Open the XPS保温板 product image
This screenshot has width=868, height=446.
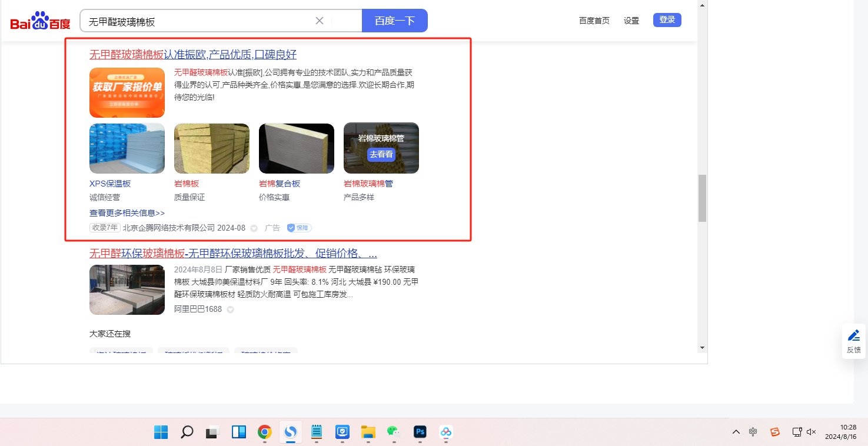(x=127, y=148)
